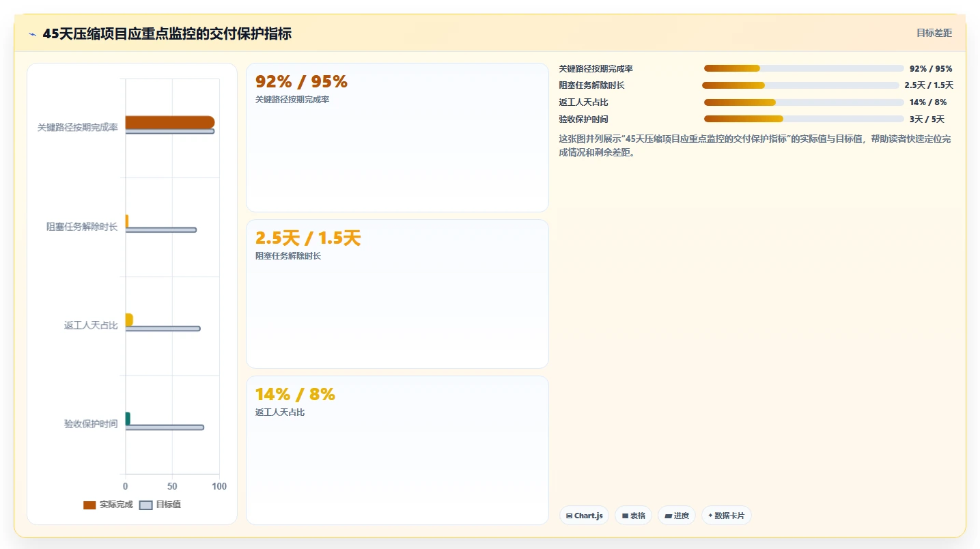Toggle the 目标值 legend entry
The width and height of the screenshot is (980, 549).
click(x=160, y=505)
